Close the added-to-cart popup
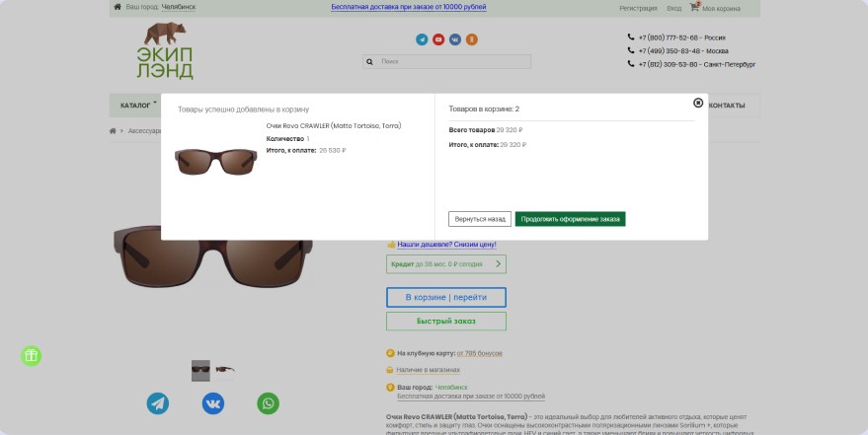The width and height of the screenshot is (868, 435). [x=698, y=103]
